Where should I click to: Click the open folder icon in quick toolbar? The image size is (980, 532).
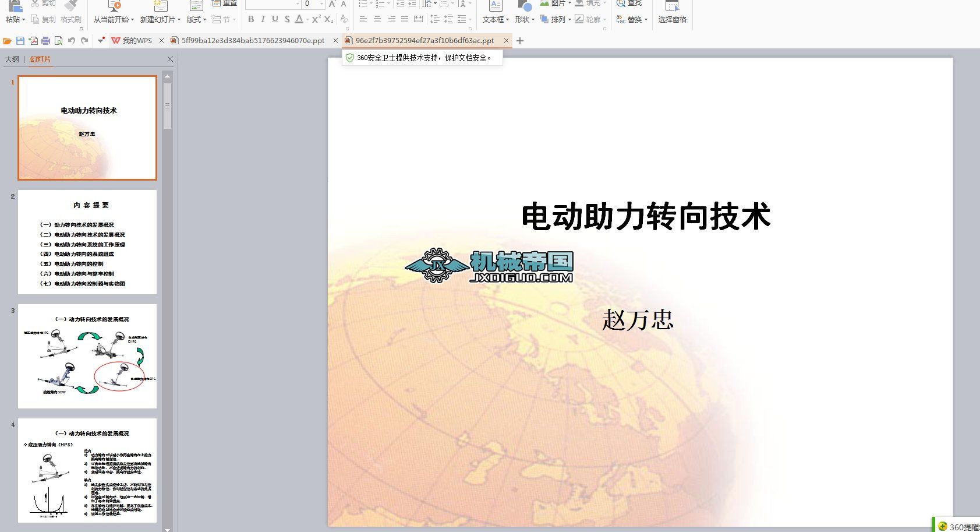[7, 41]
